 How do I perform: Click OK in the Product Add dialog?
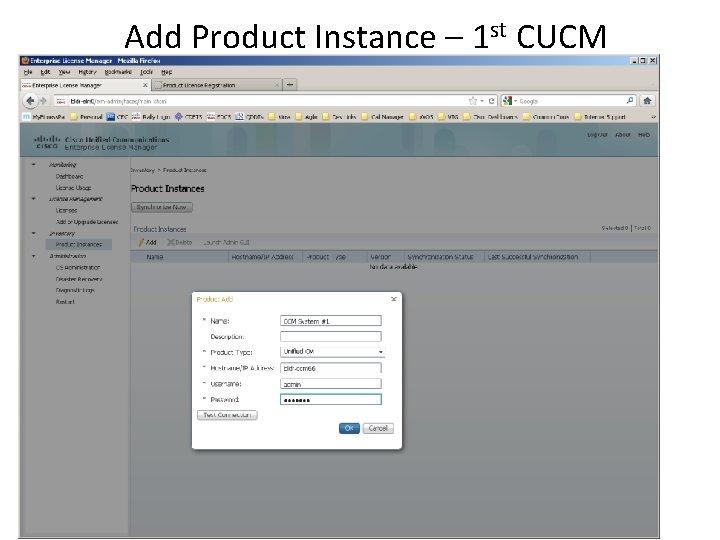click(349, 428)
